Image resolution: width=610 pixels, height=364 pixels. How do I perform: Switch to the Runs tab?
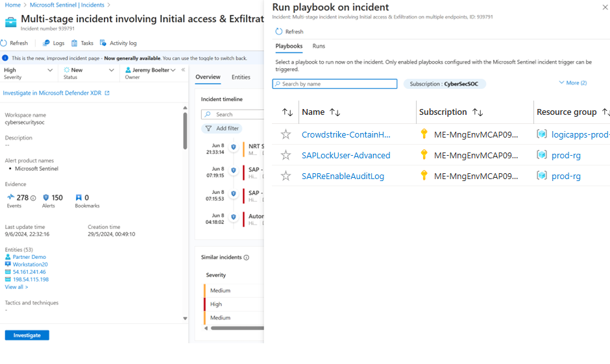pos(319,46)
